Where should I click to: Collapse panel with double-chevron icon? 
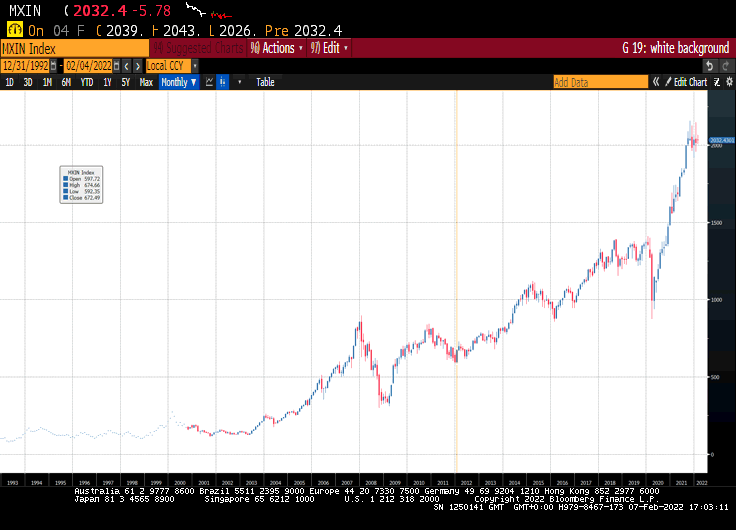tap(656, 82)
